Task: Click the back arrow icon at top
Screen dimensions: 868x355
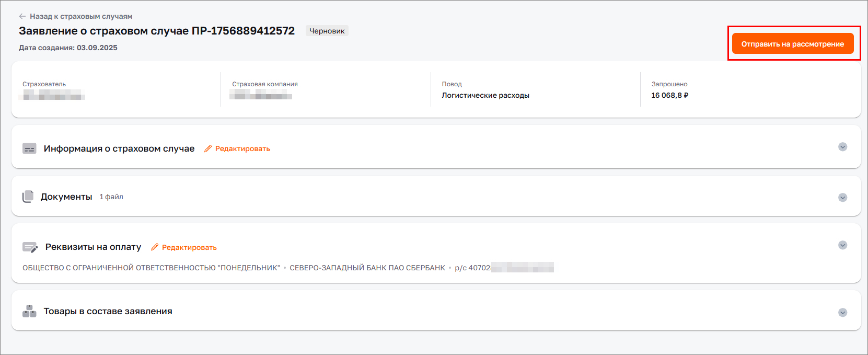Action: 22,16
